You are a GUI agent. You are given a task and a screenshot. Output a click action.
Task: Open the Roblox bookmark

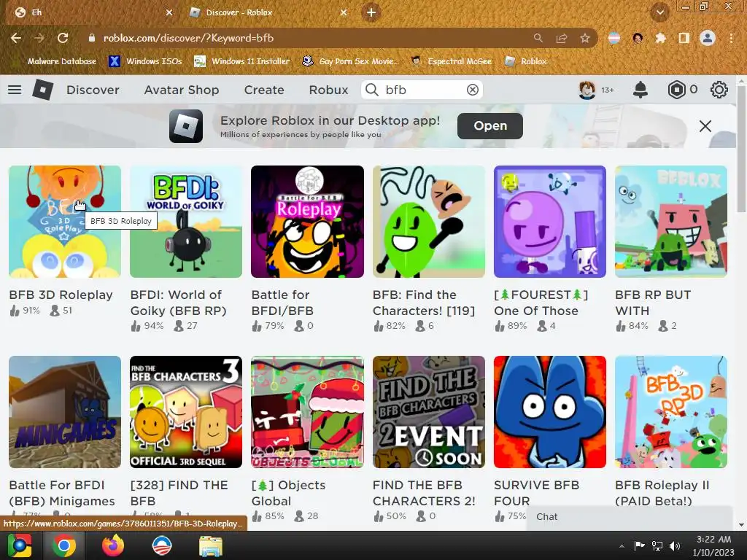click(526, 61)
